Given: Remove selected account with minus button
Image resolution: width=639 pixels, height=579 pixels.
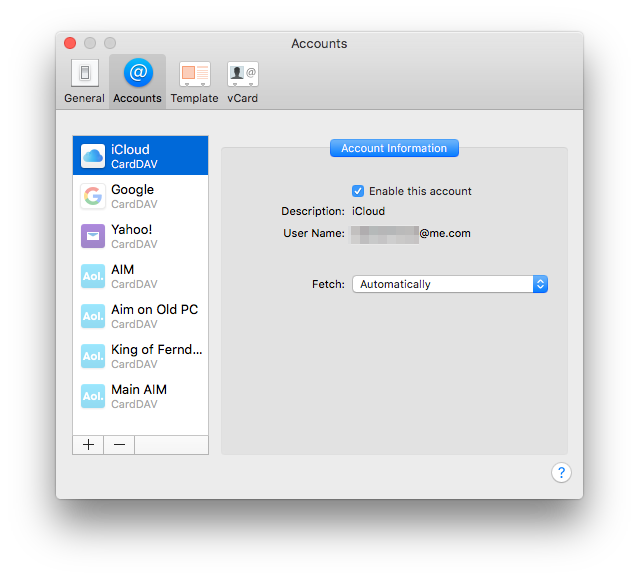Looking at the screenshot, I should 119,445.
